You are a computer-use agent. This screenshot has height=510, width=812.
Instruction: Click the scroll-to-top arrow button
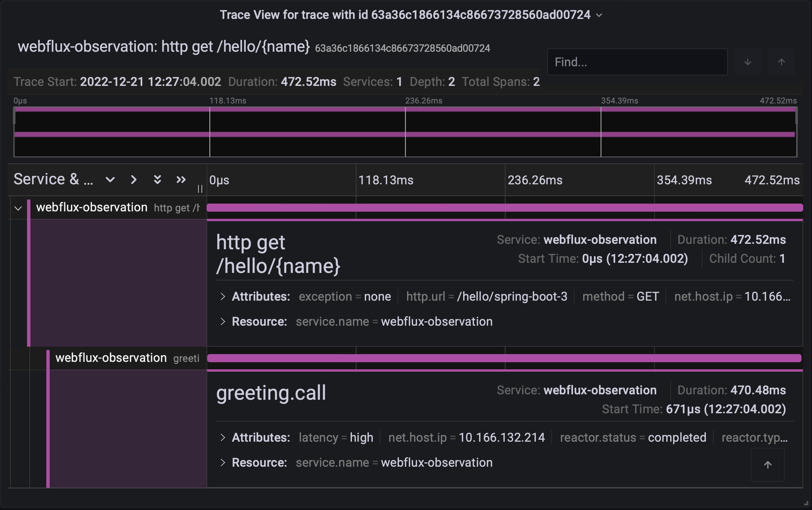(x=767, y=465)
